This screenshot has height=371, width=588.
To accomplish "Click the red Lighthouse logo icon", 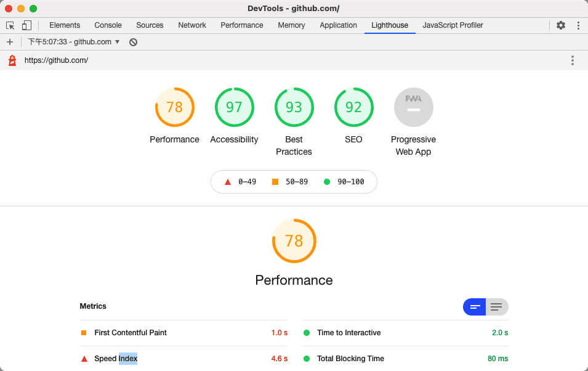I will point(12,60).
